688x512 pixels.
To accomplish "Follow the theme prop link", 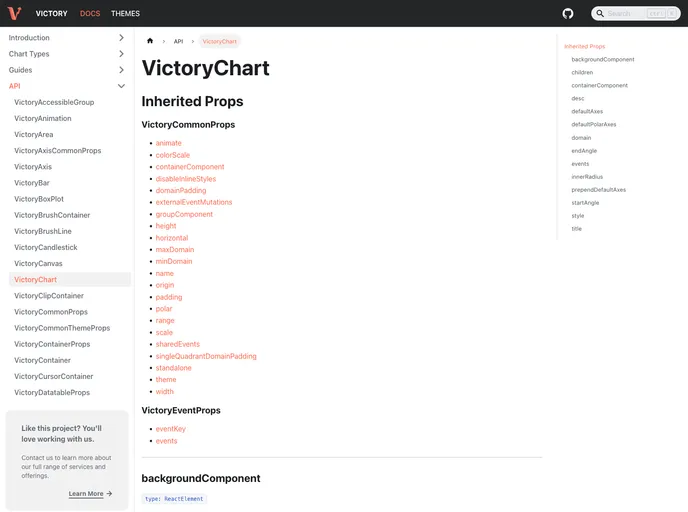I will [166, 380].
